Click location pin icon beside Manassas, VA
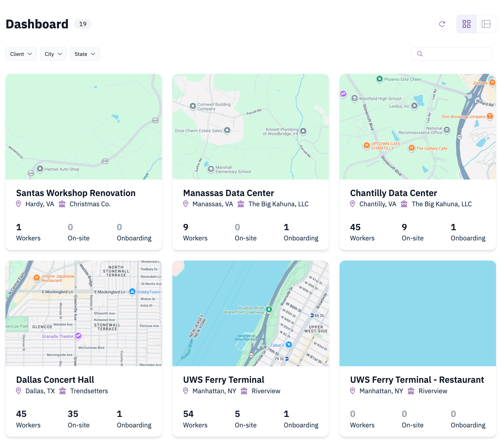This screenshot has width=504, height=445. (186, 204)
